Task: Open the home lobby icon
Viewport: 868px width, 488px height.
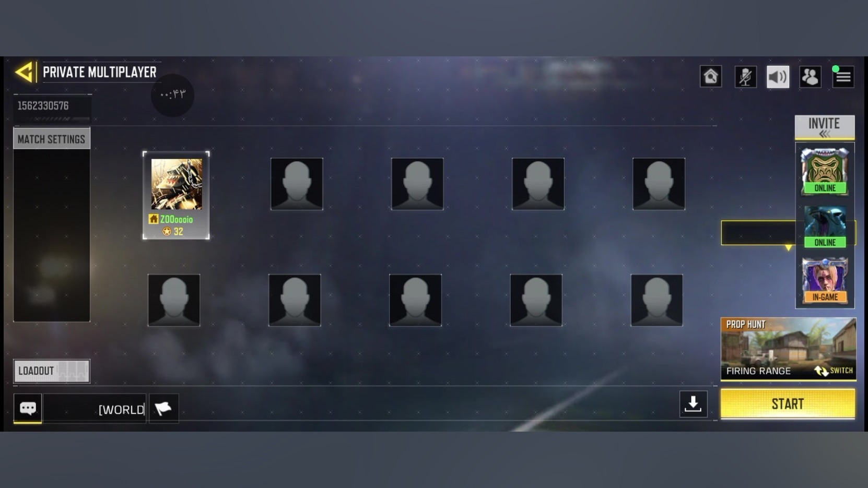Action: pyautogui.click(x=711, y=77)
